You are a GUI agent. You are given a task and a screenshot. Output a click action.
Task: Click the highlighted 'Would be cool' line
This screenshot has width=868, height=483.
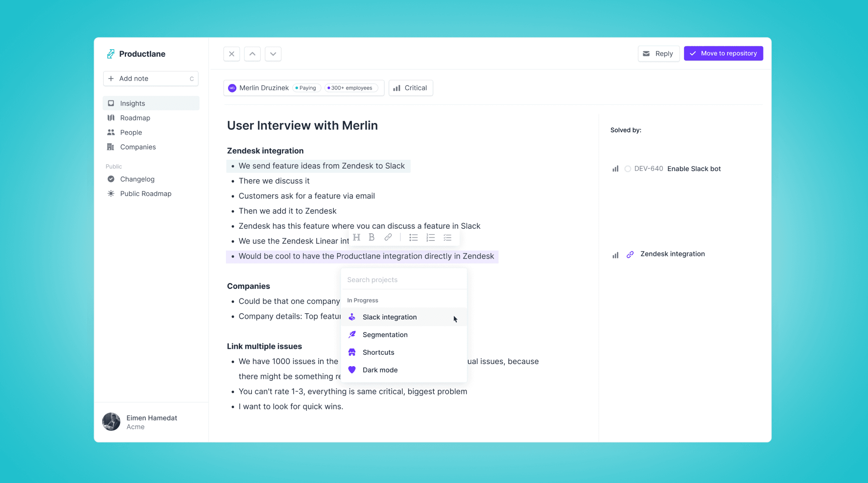click(x=362, y=256)
